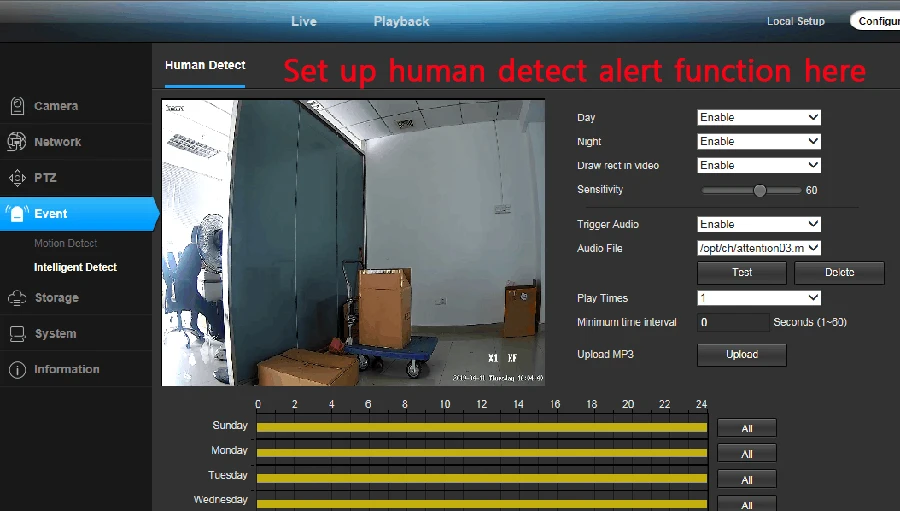This screenshot has width=900, height=511.
Task: Open the Information section
Action: tap(67, 369)
